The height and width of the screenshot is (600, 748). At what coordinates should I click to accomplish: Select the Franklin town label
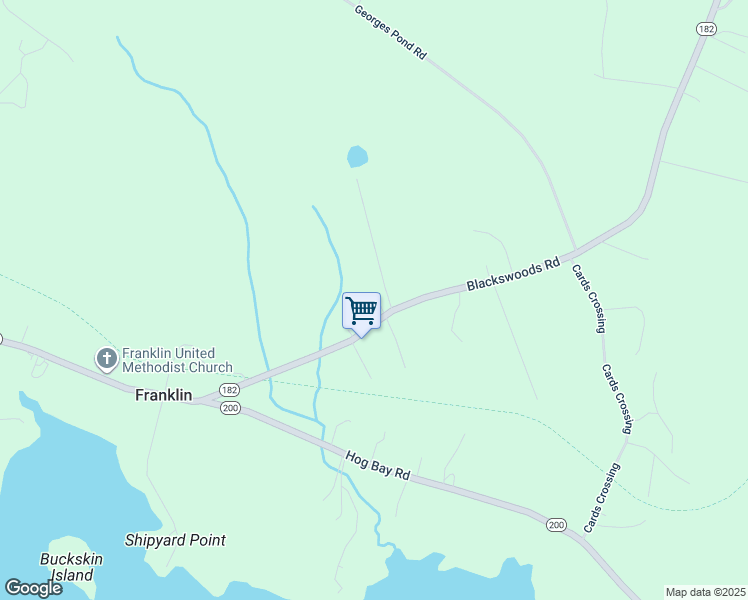[x=164, y=395]
